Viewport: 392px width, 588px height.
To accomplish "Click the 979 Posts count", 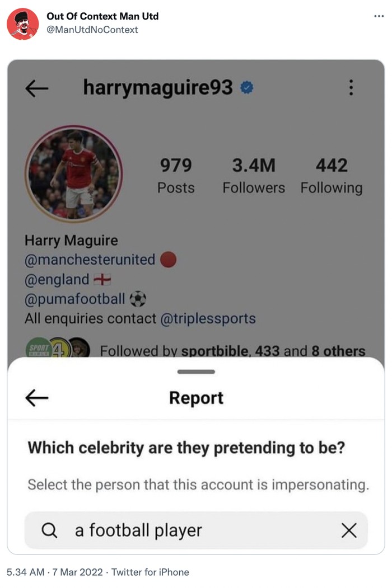I will coord(176,176).
